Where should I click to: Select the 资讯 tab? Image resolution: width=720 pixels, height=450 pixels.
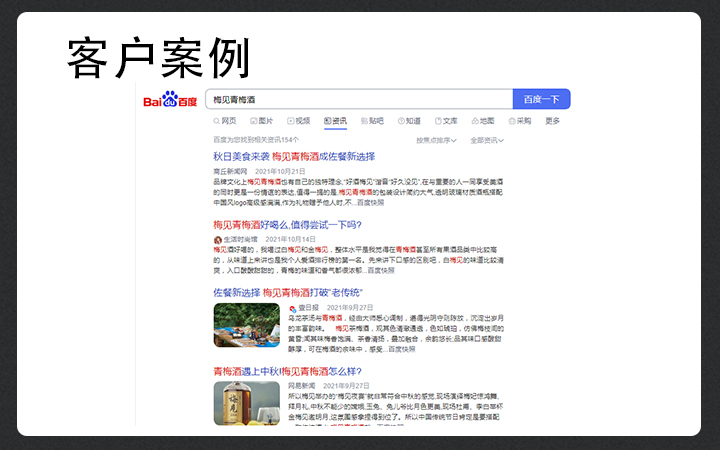click(x=335, y=121)
